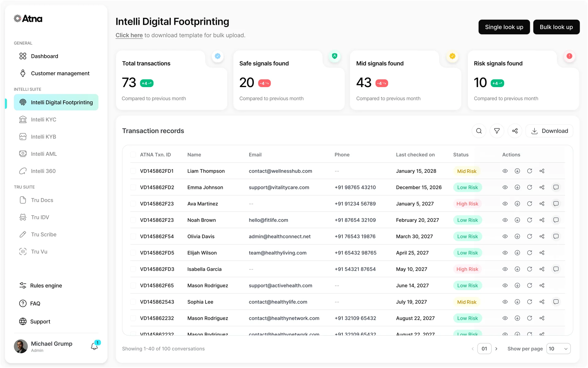The width and height of the screenshot is (588, 368).
Task: Click the page number 01 field
Action: click(x=484, y=349)
